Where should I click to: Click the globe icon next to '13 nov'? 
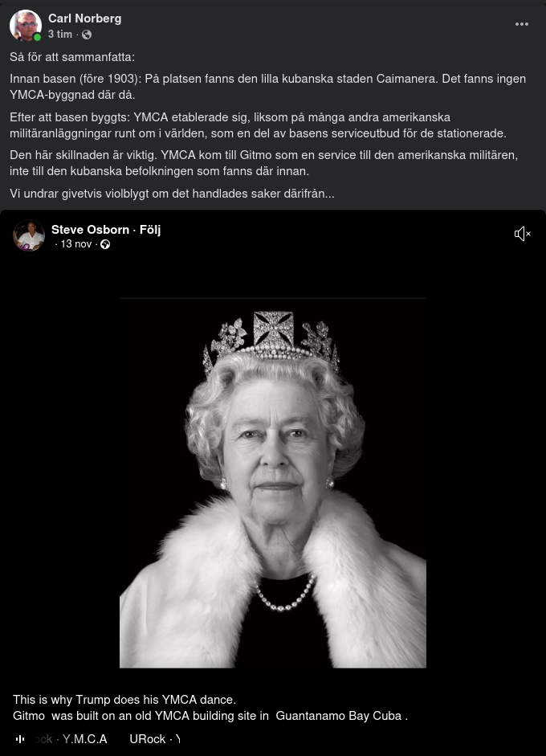pyautogui.click(x=104, y=244)
